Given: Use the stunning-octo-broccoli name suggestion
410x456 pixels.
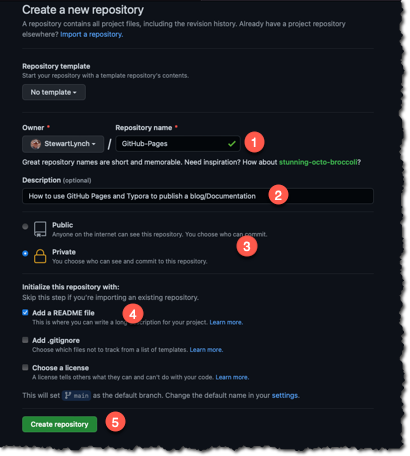Looking at the screenshot, I should pyautogui.click(x=318, y=162).
